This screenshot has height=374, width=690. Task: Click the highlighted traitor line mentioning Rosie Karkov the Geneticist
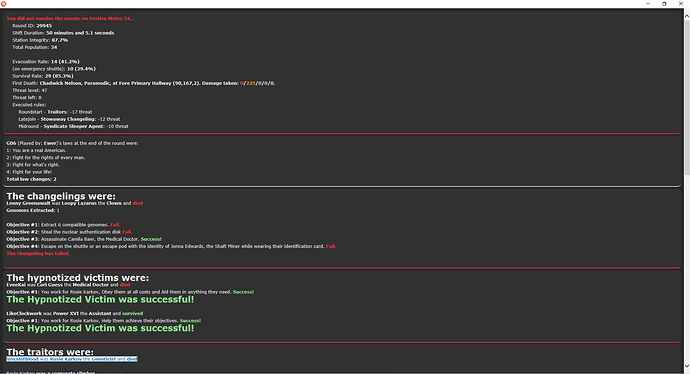[x=72, y=359]
